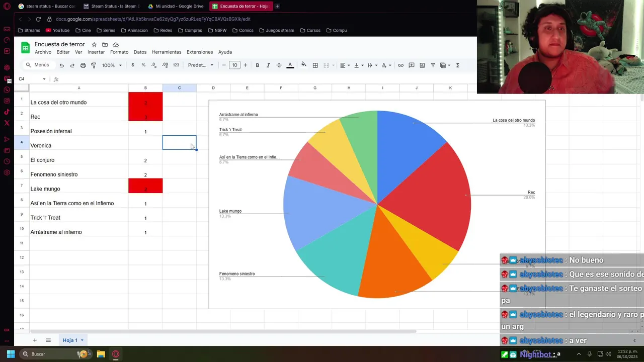Select cell containing Lake mungo
The width and height of the screenshot is (644, 362).
coord(79,186)
